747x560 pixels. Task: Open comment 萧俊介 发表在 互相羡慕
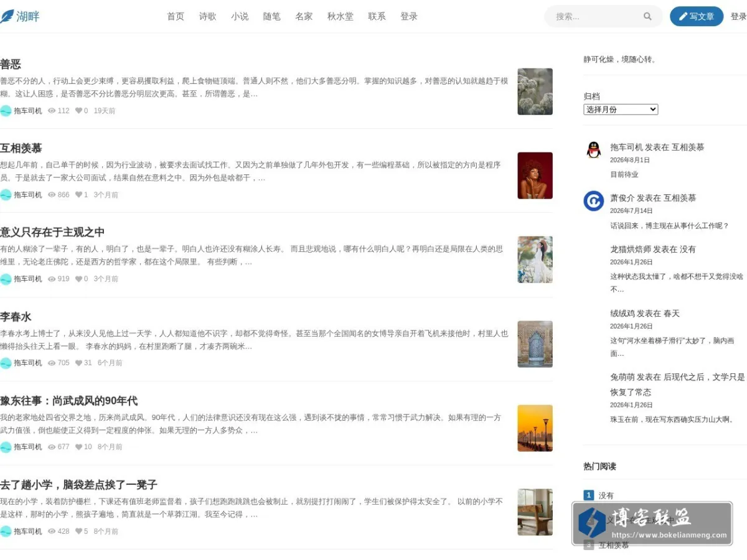(653, 198)
